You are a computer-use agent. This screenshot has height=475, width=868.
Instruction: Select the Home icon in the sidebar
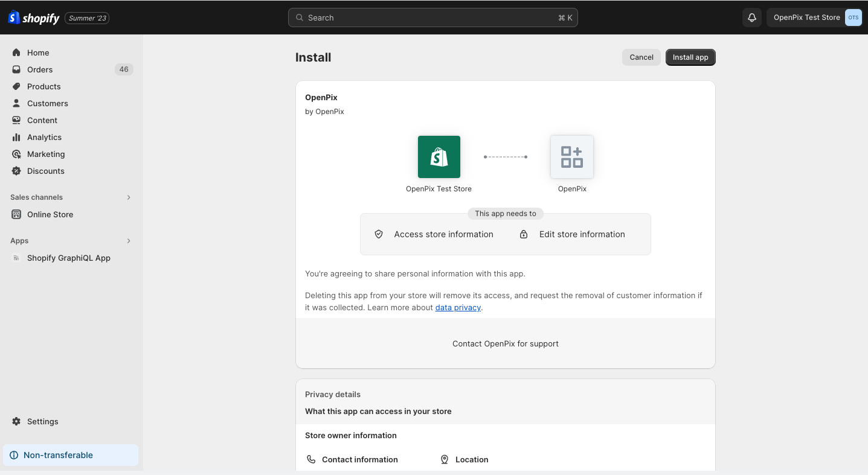(16, 53)
